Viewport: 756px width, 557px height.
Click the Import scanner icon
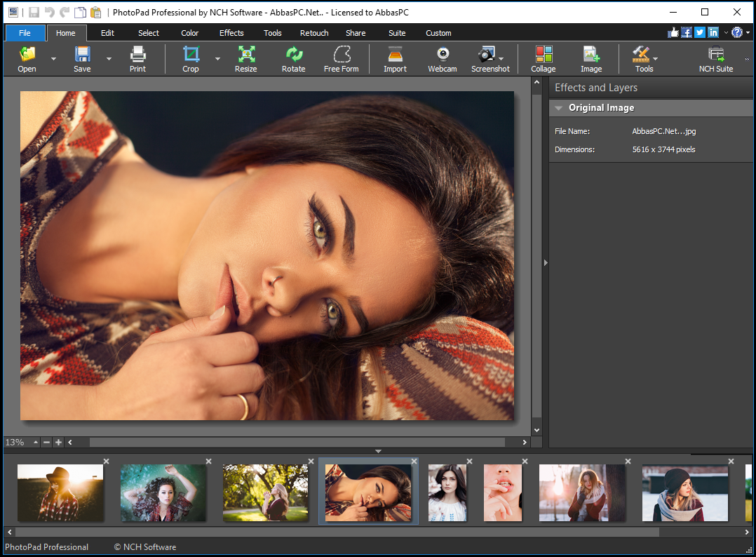(x=395, y=54)
